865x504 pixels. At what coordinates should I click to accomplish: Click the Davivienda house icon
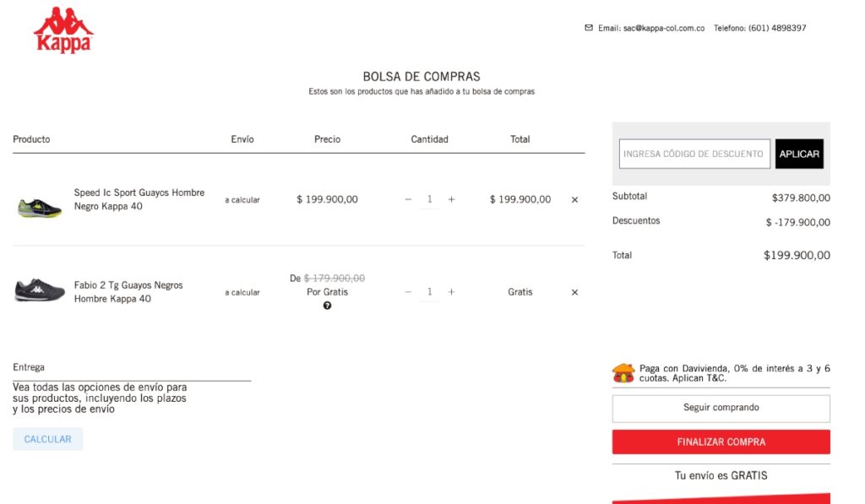pyautogui.click(x=623, y=373)
